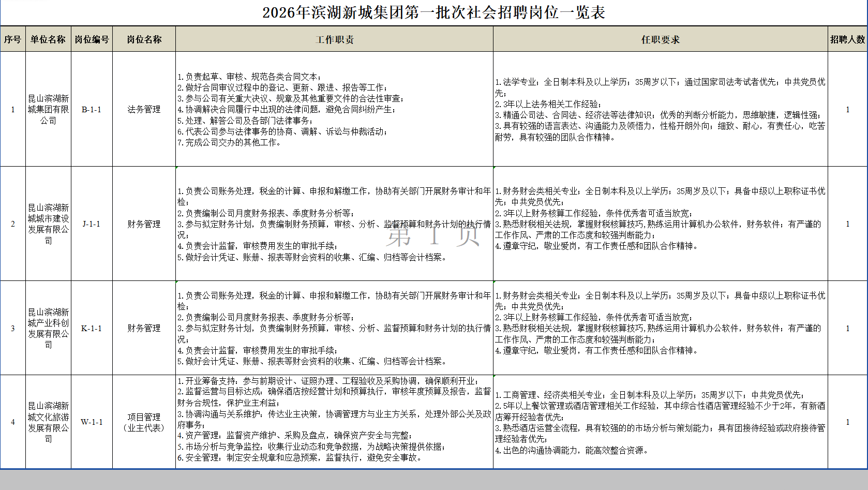The width and height of the screenshot is (868, 490).
Task: Select the requirements cell mentioning 工商管理
Action: tap(660, 422)
